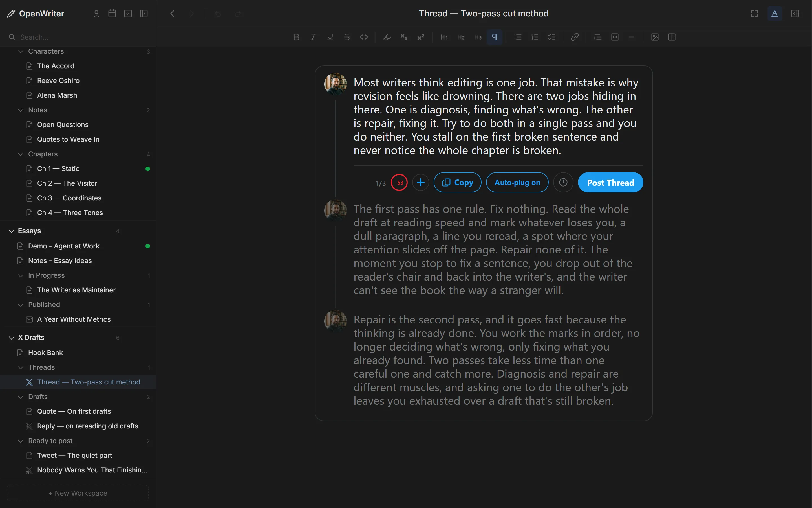This screenshot has width=812, height=508.
Task: Click the Copy button
Action: tap(457, 182)
